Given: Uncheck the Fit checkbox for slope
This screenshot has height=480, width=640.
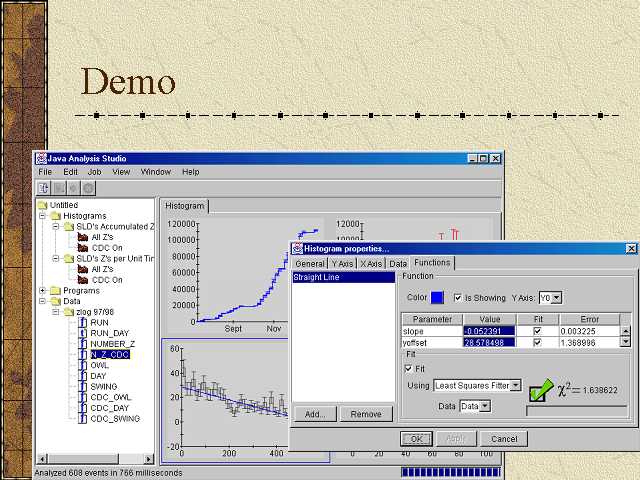Looking at the screenshot, I should click(x=537, y=330).
